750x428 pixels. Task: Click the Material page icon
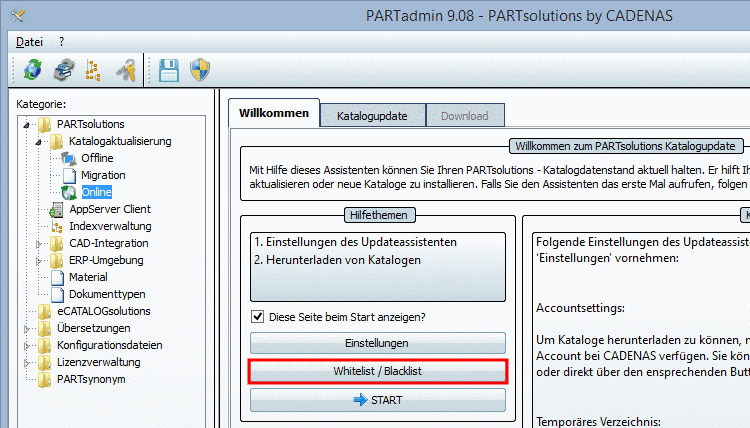(57, 277)
